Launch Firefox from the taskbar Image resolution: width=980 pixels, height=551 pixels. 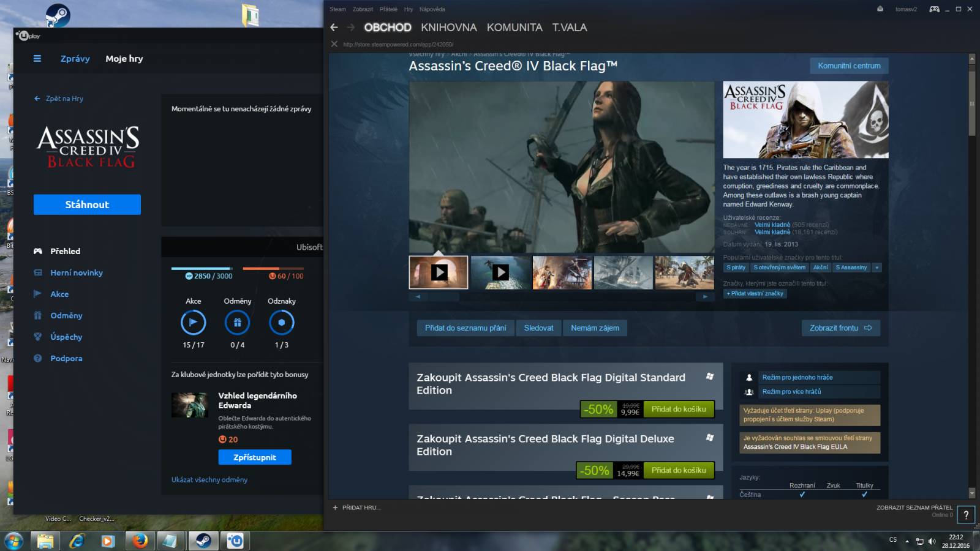[140, 541]
